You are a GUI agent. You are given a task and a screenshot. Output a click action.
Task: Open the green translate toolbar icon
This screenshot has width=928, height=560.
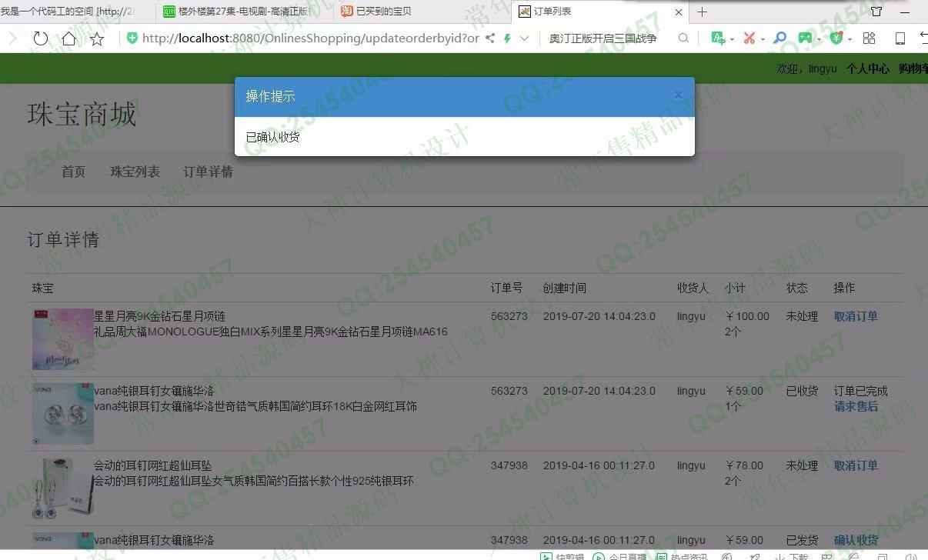tap(718, 38)
